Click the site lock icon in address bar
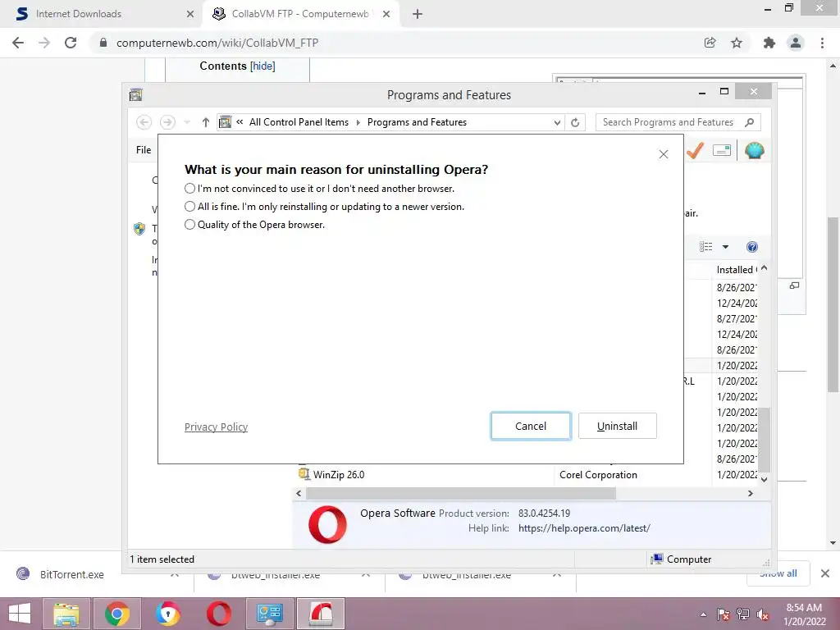840x630 pixels. 103,43
